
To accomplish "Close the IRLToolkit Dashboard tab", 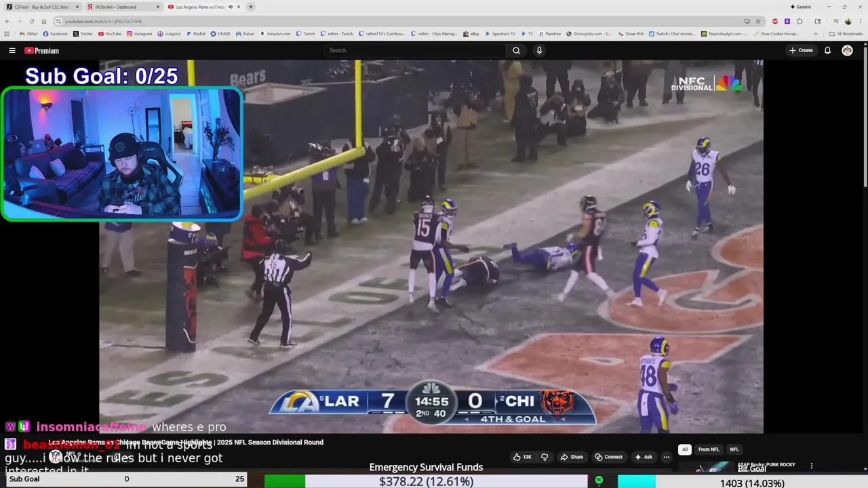I will [x=158, y=7].
